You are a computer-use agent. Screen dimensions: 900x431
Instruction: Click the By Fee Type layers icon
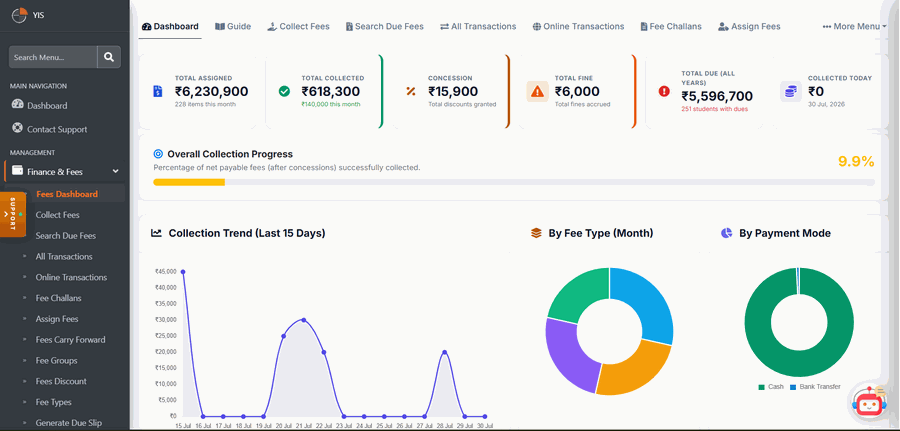(x=536, y=233)
